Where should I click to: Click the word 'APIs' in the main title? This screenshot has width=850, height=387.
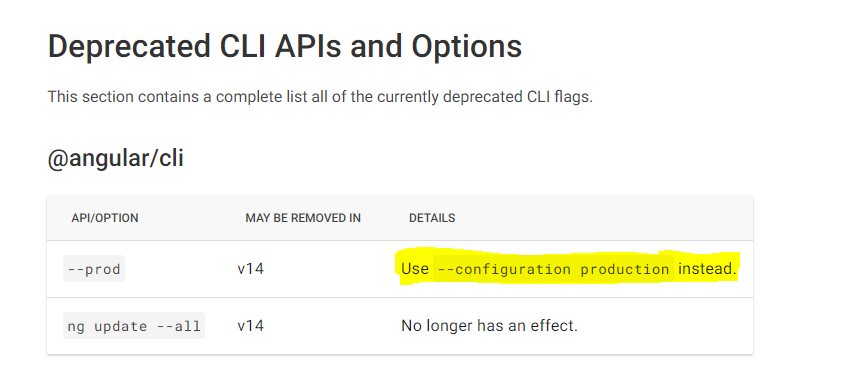(x=308, y=47)
